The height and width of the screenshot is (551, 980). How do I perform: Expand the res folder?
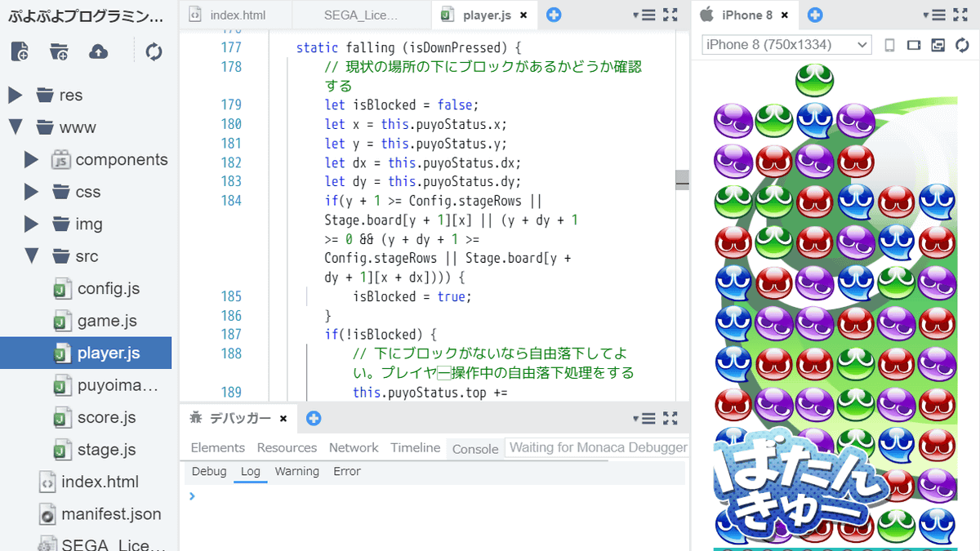(14, 95)
